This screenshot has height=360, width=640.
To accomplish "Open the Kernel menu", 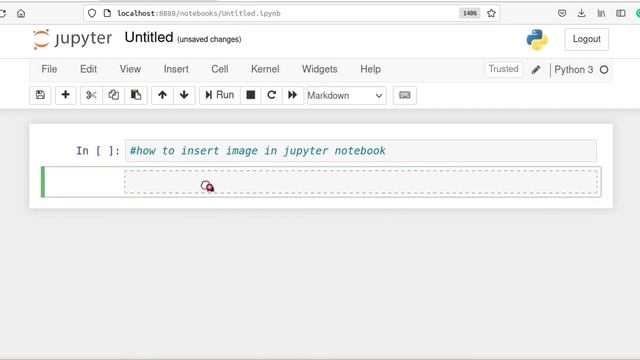I will [x=265, y=69].
